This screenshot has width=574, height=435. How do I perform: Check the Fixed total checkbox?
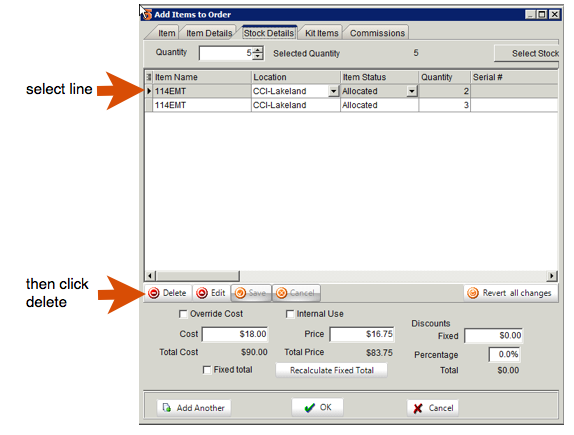point(207,370)
